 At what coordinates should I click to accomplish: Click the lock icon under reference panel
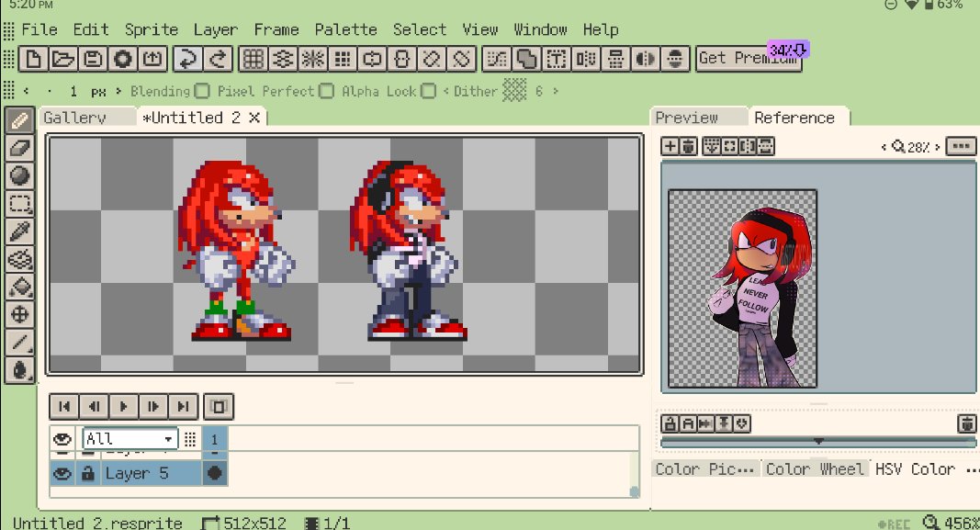670,423
